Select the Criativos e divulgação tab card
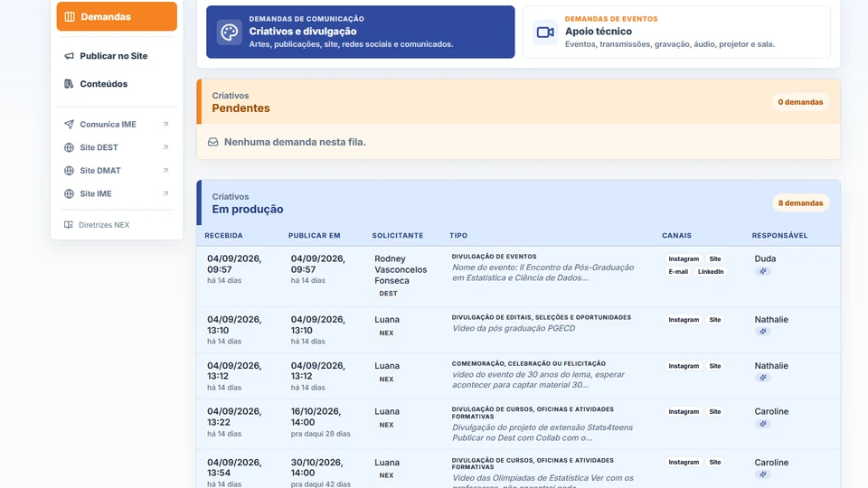 pos(361,33)
